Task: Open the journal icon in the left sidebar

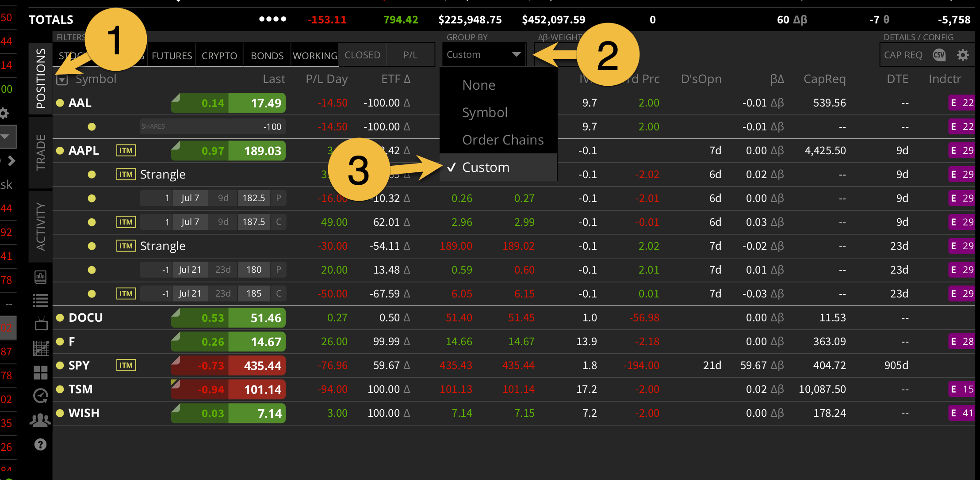Action: 40,277
